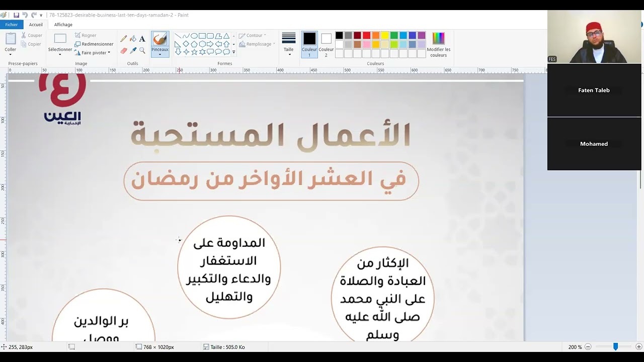Viewport: 644px width, 362px height.
Task: Choose the Right arrow shape
Action: pos(210,44)
